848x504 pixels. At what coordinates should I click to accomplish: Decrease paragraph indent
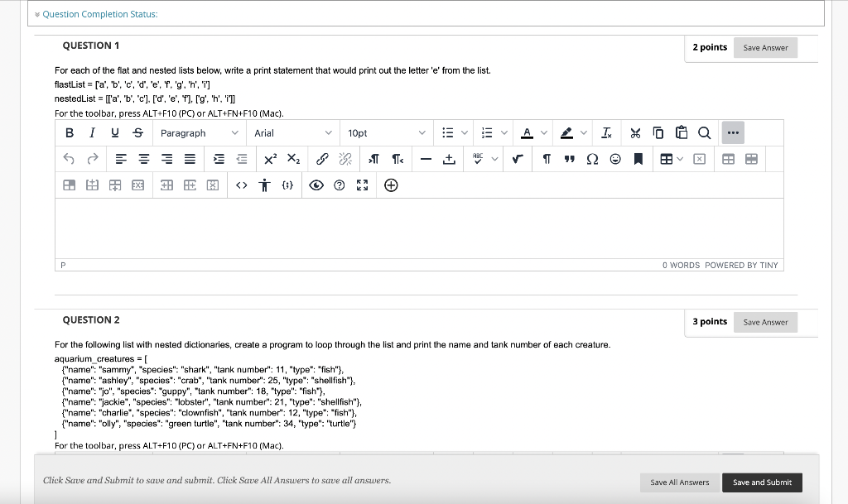(x=241, y=159)
